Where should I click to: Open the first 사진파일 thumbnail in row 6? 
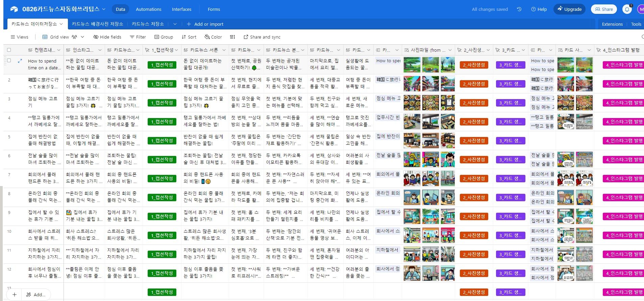(x=412, y=159)
